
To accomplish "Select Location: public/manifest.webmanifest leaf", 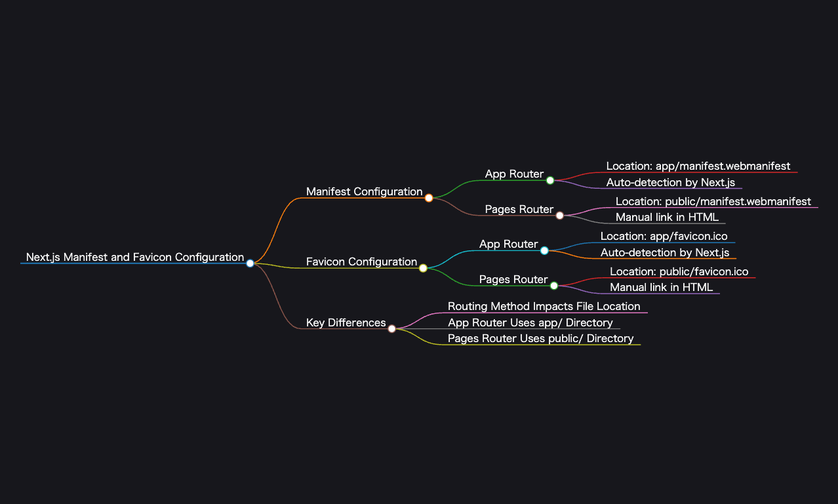I will click(x=713, y=201).
